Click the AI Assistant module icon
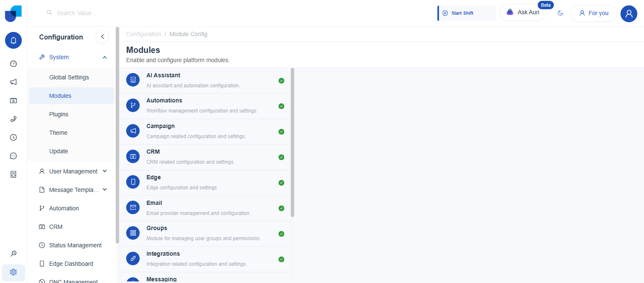 tap(133, 80)
